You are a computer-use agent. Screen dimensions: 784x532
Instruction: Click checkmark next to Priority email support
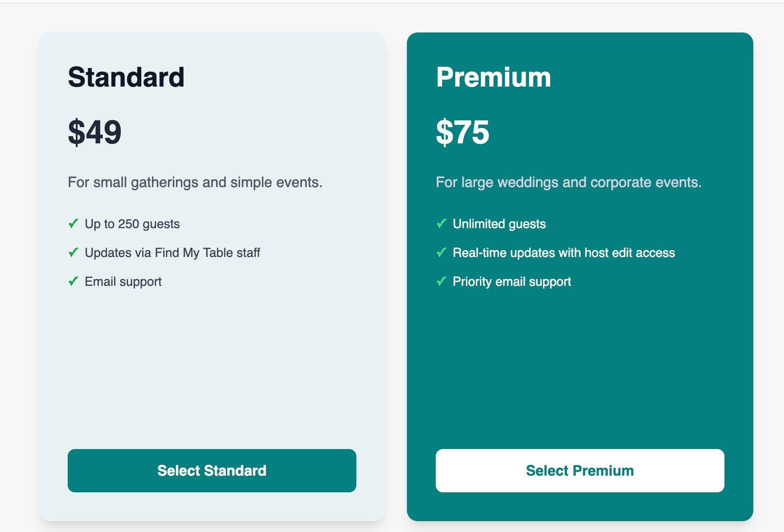(x=442, y=281)
